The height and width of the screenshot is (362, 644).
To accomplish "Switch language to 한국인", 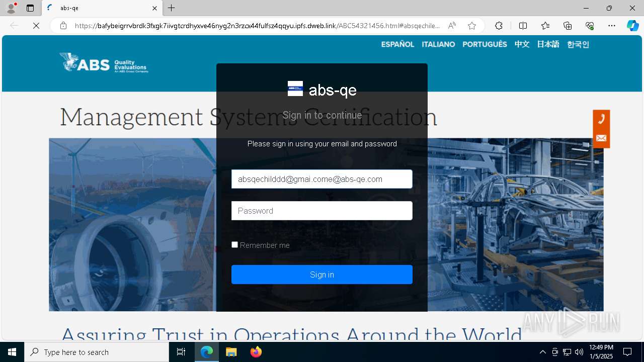I will (x=578, y=44).
